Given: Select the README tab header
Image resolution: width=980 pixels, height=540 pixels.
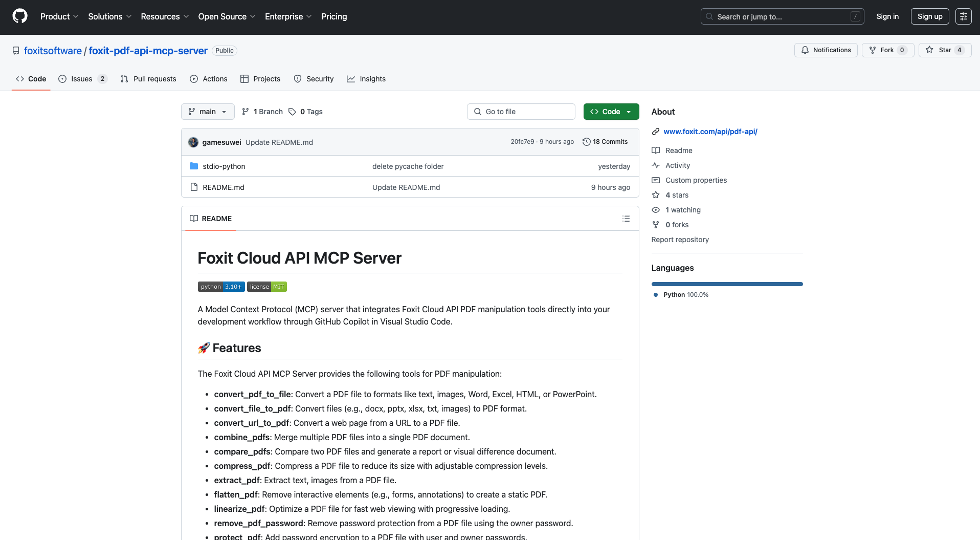Looking at the screenshot, I should (x=211, y=219).
